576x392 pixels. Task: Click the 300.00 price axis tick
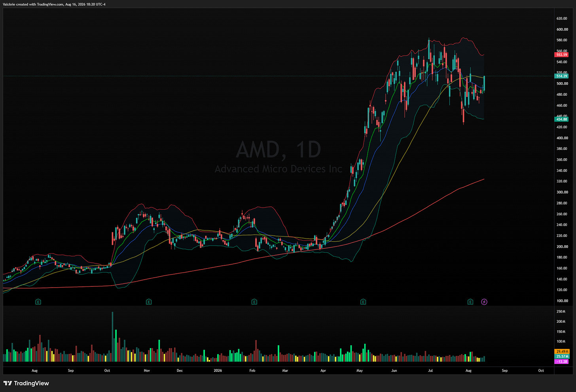coord(562,192)
